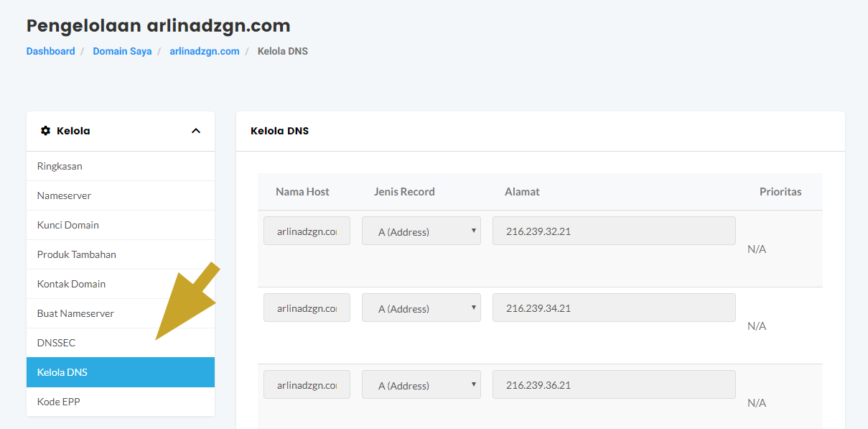Open record type dropdown for 216.239.36.21
The width and height of the screenshot is (868, 429).
pyautogui.click(x=421, y=384)
